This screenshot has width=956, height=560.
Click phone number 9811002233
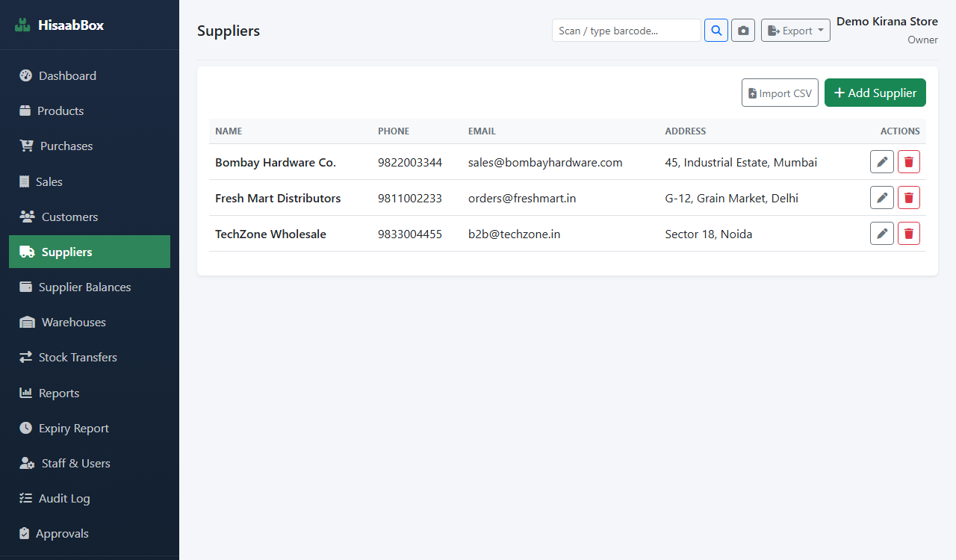pos(410,198)
